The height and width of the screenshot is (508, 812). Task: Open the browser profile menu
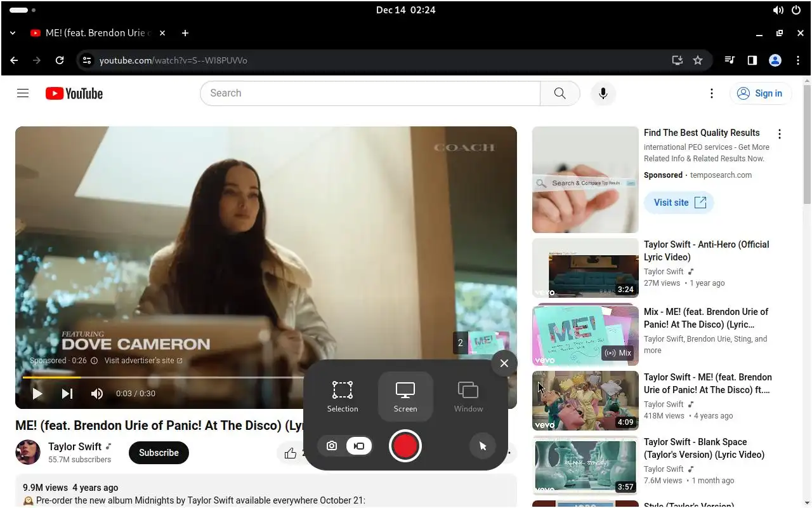[775, 60]
